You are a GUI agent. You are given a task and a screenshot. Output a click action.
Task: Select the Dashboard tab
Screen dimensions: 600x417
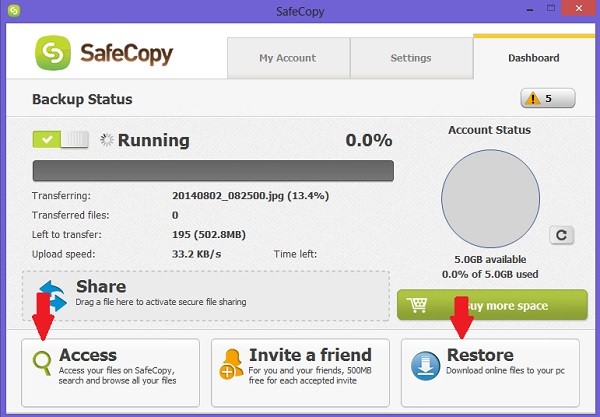(534, 58)
